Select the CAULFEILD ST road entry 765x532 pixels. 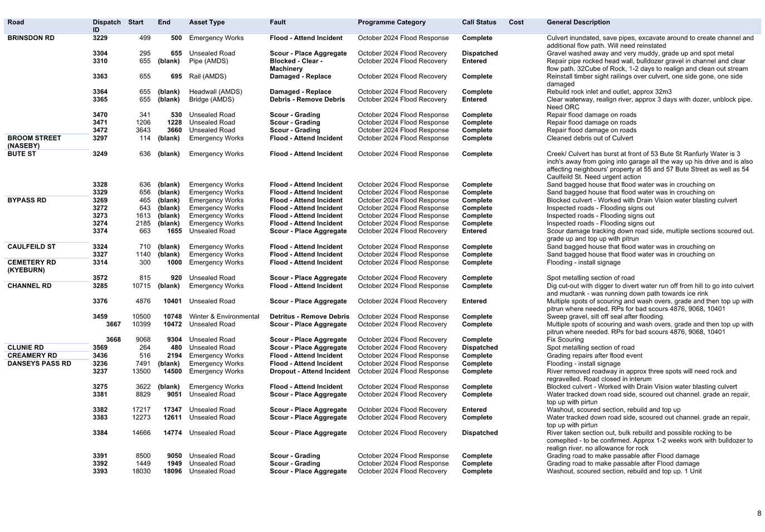click(x=31, y=246)
